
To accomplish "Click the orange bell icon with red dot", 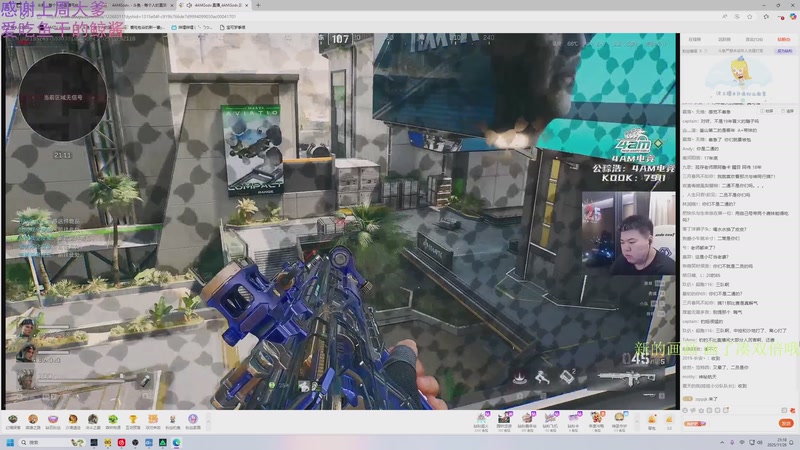I will 652,419.
